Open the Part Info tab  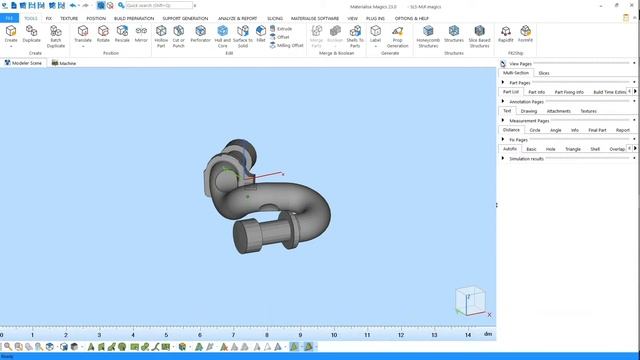click(536, 92)
